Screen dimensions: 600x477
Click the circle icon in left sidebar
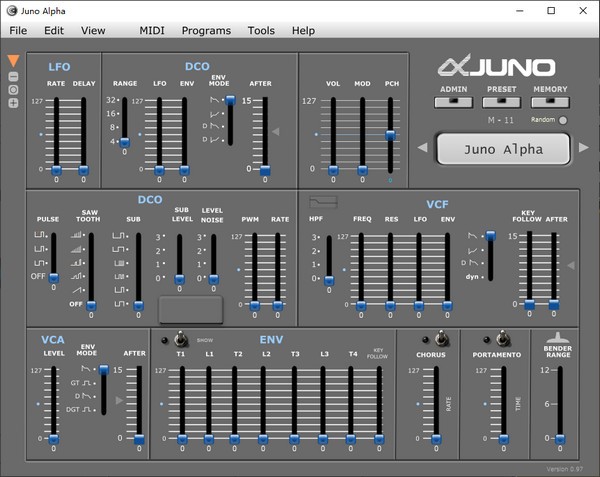coord(13,89)
